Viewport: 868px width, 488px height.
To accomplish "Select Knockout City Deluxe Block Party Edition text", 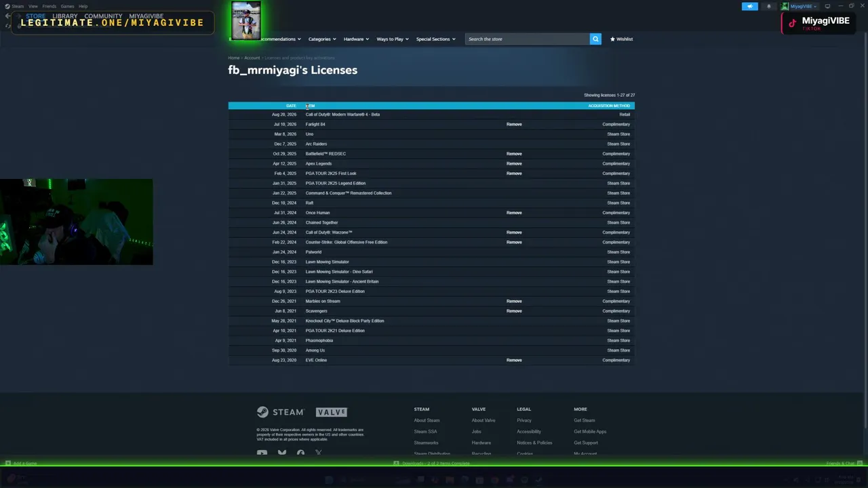I will pos(344,321).
